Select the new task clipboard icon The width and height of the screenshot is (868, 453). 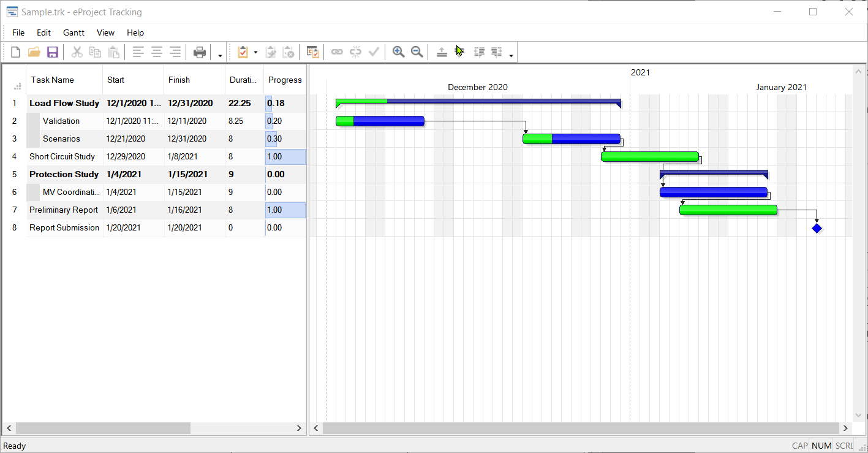coord(242,51)
